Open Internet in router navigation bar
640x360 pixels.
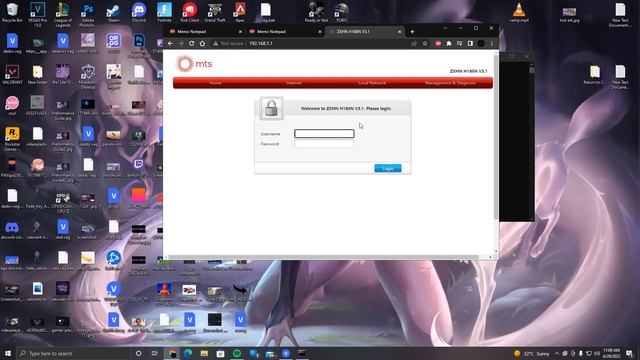click(x=293, y=83)
